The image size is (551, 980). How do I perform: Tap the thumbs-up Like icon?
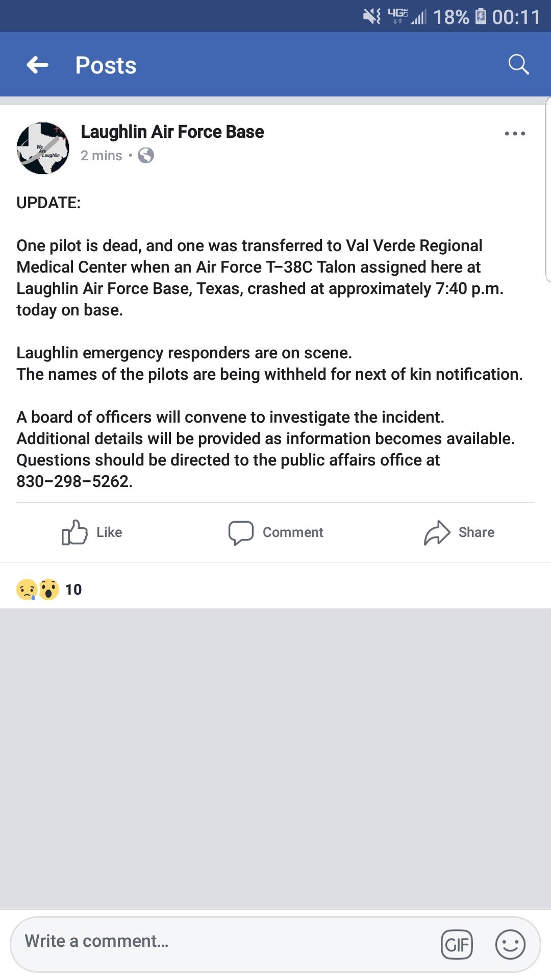point(74,532)
